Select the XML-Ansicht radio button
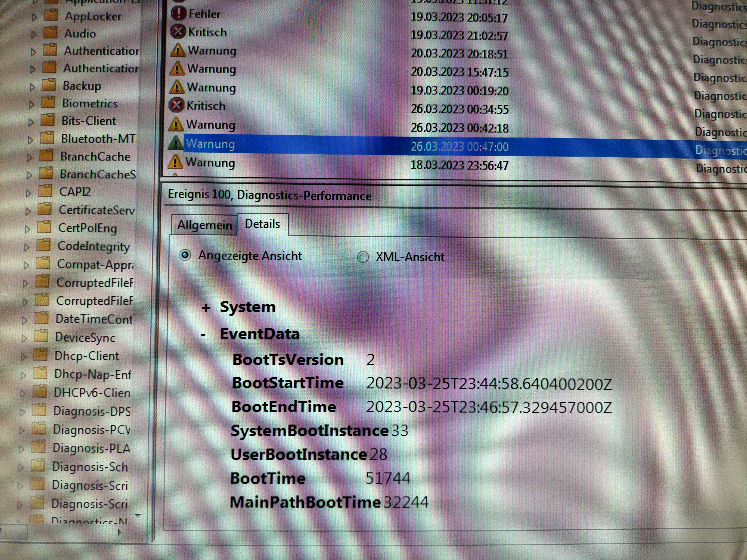The width and height of the screenshot is (747, 560). pos(363,257)
